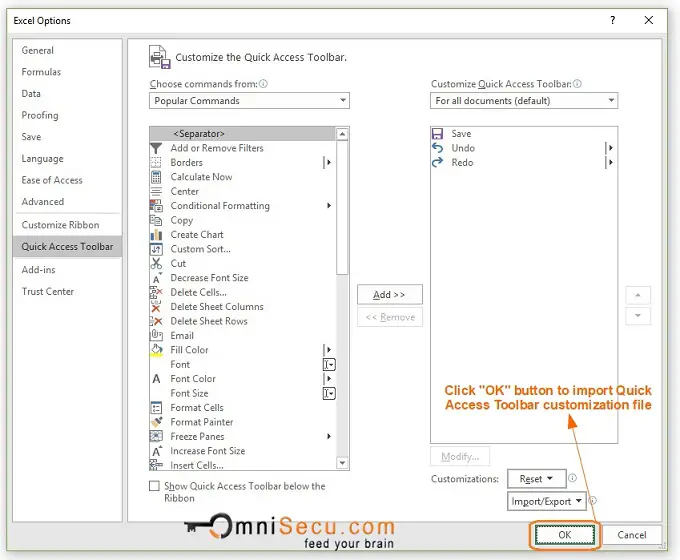
Task: Select the <Separator> list entry
Action: tap(243, 134)
